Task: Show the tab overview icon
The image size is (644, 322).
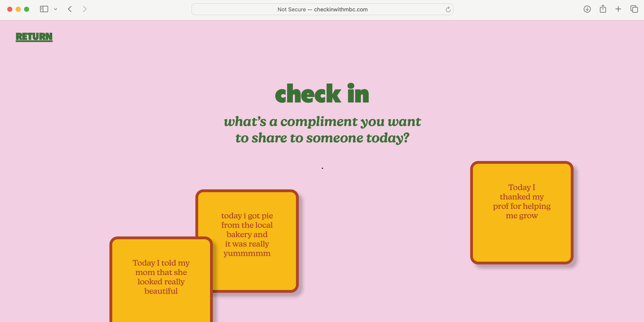Action: pos(634,9)
